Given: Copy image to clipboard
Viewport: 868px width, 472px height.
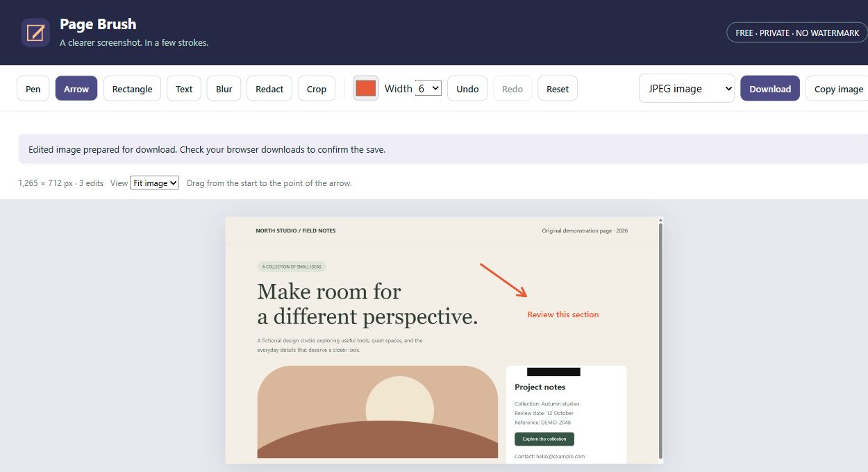Looking at the screenshot, I should pos(838,89).
